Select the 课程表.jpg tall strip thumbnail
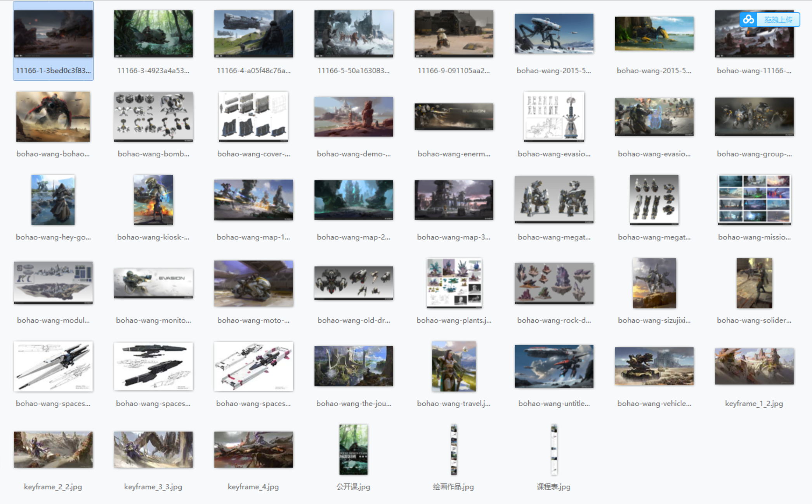The width and height of the screenshot is (812, 504). point(554,449)
